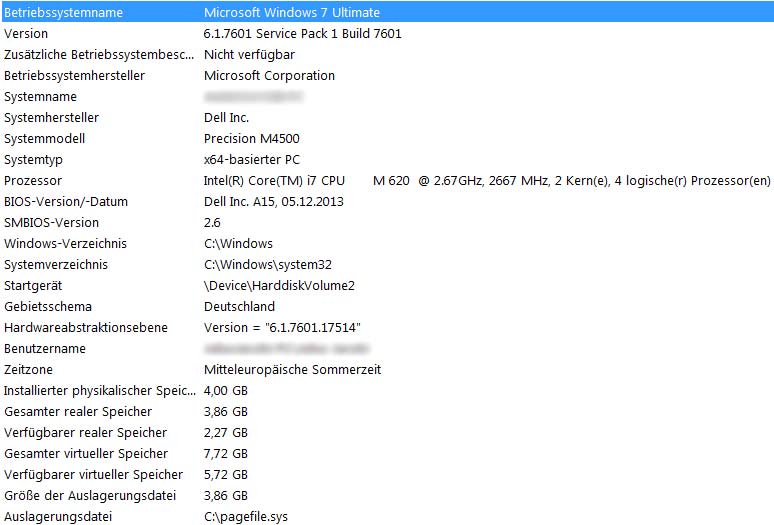Image resolution: width=774 pixels, height=525 pixels.
Task: Click the Auslagerungsdatei size '3,86 GB' value
Action: coord(226,495)
